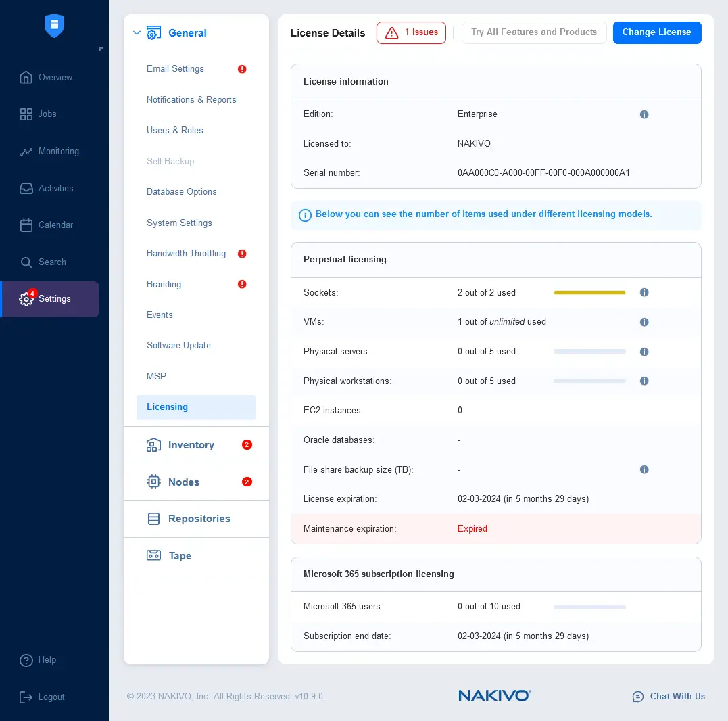Click the Physical servers info icon

[x=644, y=352]
